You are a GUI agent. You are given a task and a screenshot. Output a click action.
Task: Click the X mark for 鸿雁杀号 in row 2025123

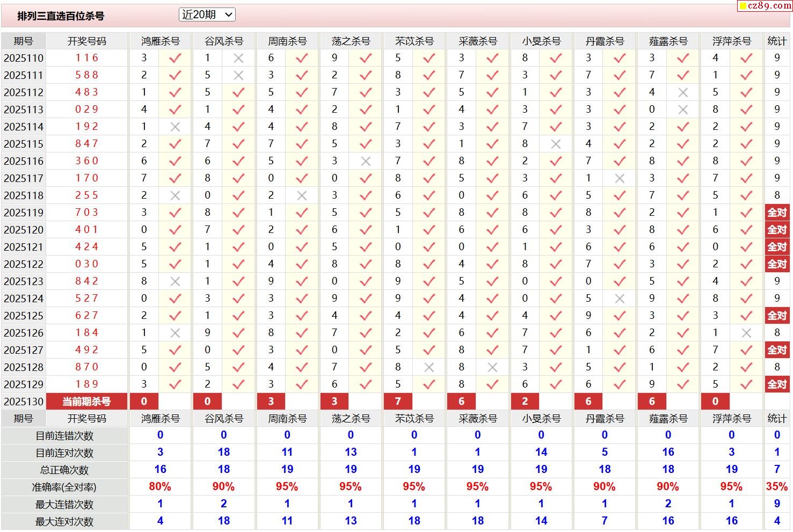click(x=175, y=281)
